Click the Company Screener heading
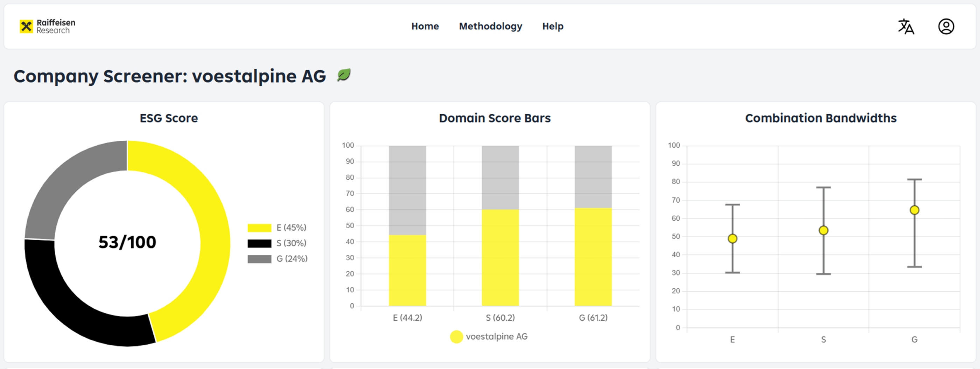 click(x=170, y=76)
